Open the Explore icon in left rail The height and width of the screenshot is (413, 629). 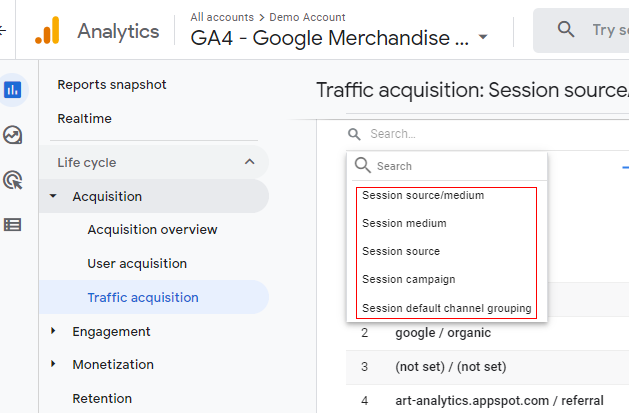[x=13, y=135]
